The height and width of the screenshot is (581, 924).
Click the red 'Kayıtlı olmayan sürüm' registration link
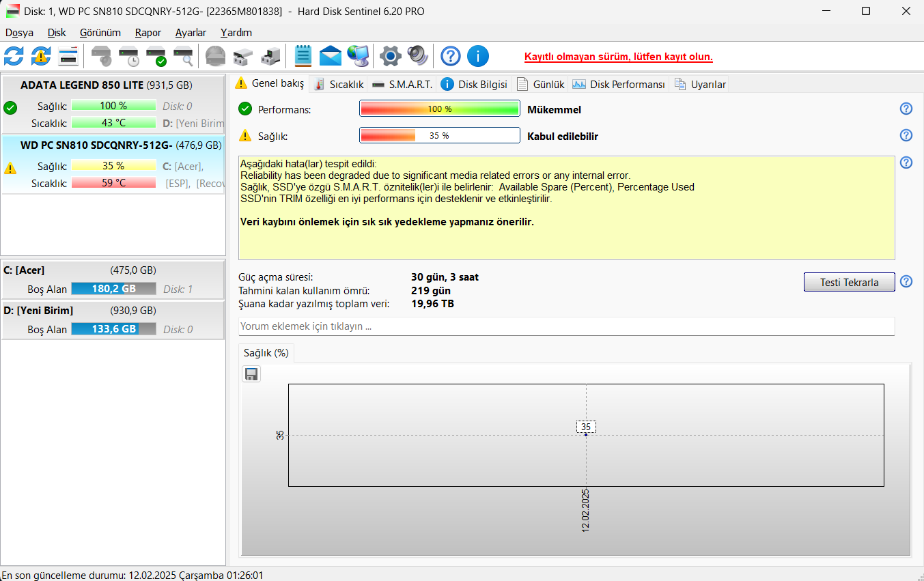619,57
